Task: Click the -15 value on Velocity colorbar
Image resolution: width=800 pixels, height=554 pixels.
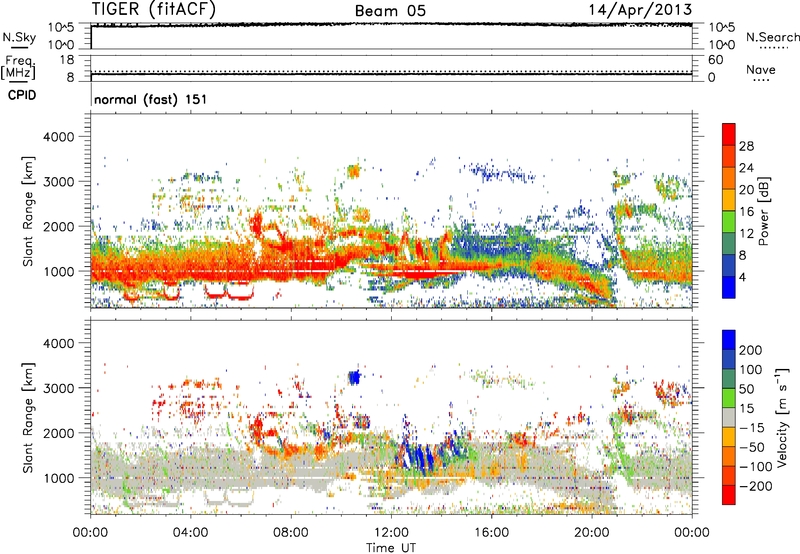Action: [752, 428]
